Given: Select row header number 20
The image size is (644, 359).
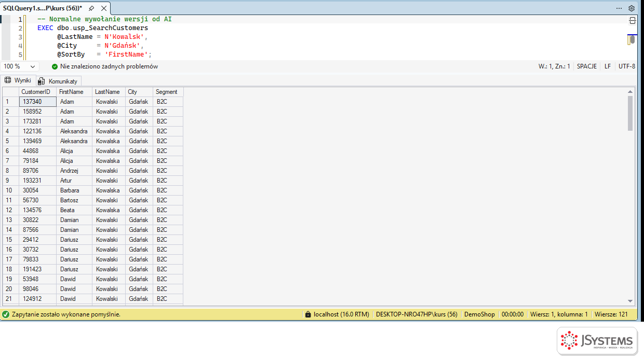Looking at the screenshot, I should (11, 289).
